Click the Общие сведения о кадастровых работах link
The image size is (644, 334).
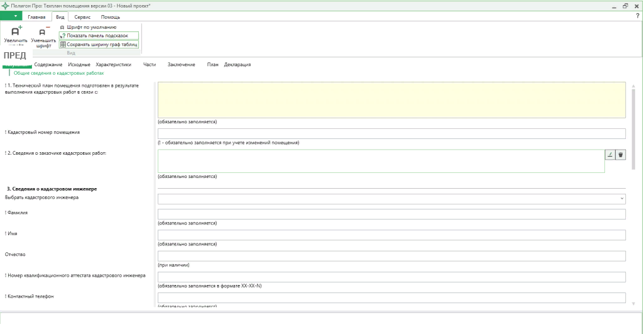[x=58, y=73]
